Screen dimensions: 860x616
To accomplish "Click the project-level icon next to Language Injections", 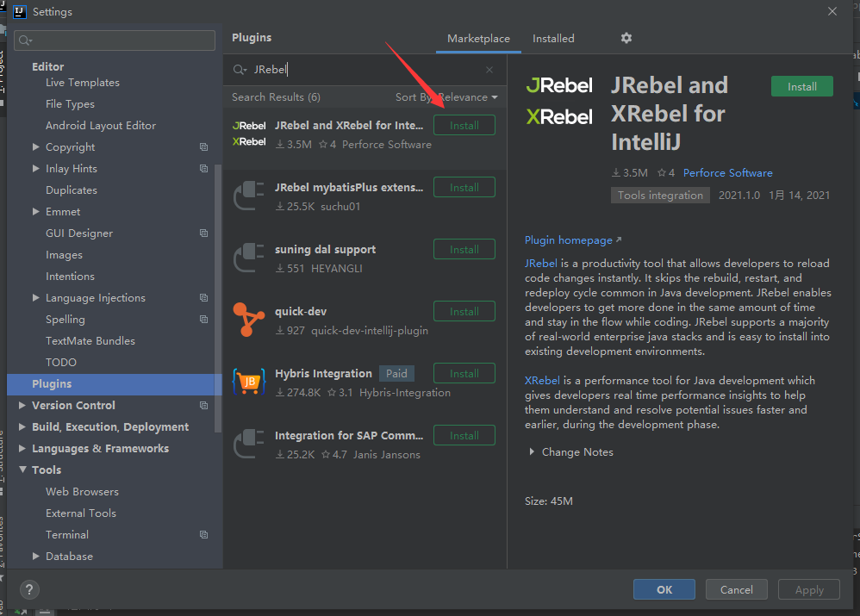I will coord(203,298).
